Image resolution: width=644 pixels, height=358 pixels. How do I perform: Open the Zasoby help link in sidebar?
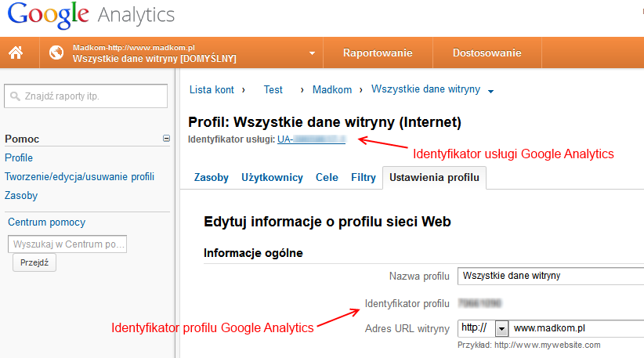pyautogui.click(x=21, y=195)
